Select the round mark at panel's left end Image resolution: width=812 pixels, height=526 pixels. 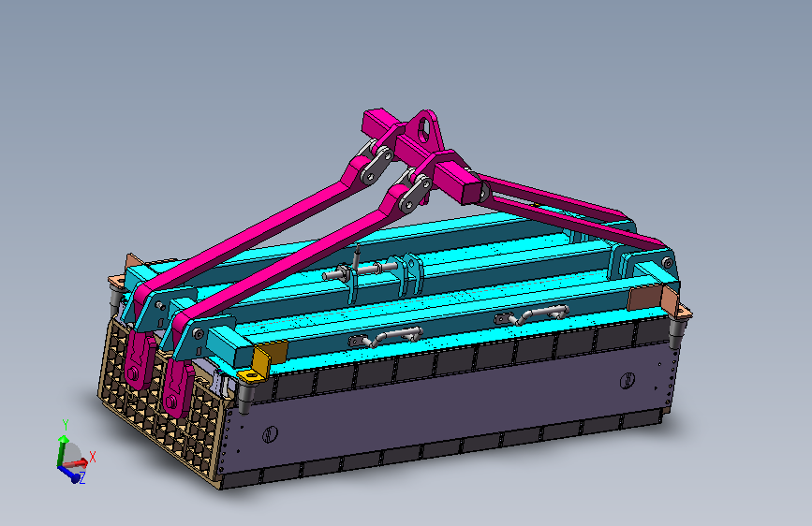[270, 434]
